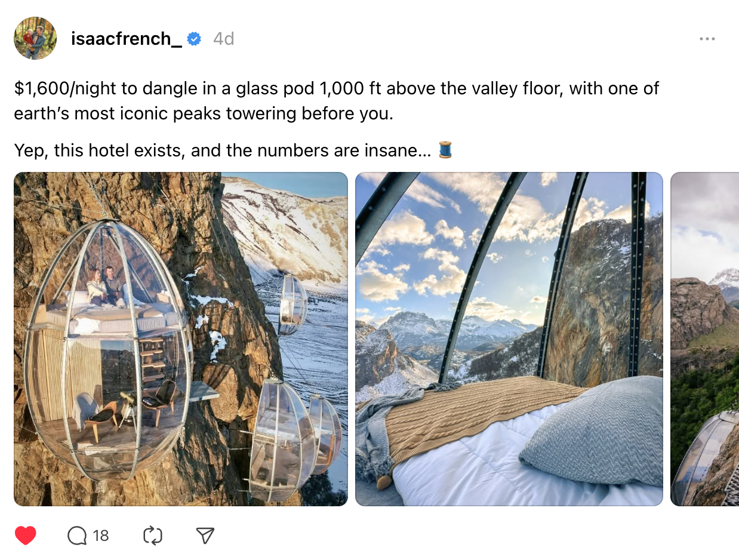
Task: View the partially visible third photo
Action: pos(705,339)
